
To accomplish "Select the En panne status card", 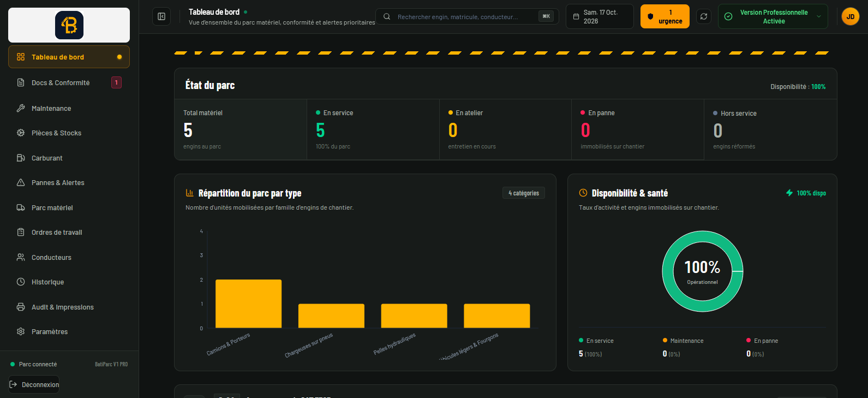I will (638, 129).
